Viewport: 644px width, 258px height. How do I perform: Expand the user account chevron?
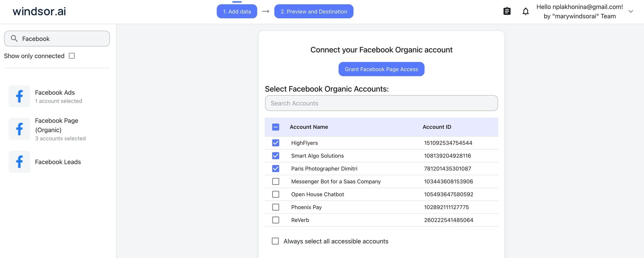tap(631, 11)
